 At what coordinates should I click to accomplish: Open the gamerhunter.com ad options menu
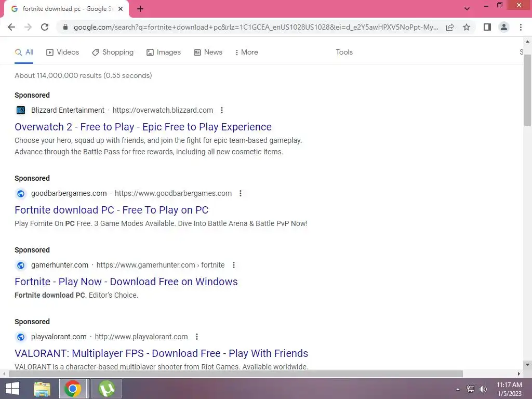[233, 265]
